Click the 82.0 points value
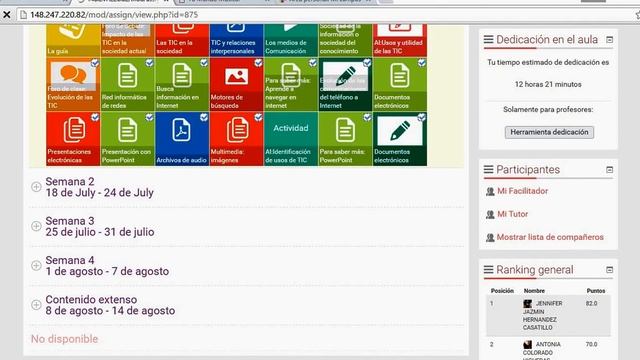 tap(591, 304)
